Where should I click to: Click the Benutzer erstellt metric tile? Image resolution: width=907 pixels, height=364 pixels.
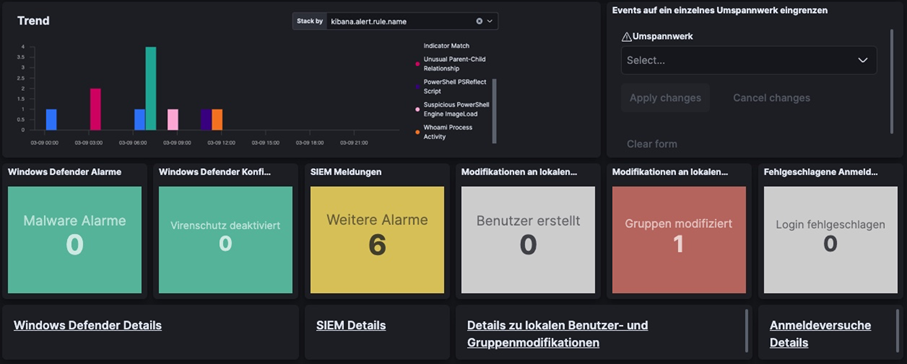coord(528,240)
